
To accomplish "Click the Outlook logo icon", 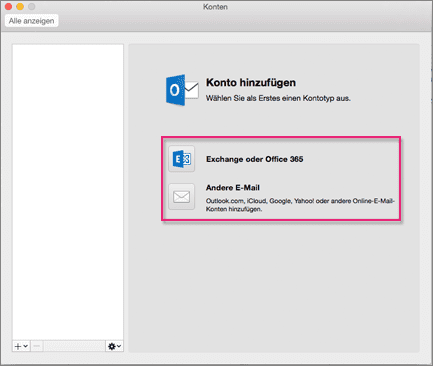I will 182,90.
